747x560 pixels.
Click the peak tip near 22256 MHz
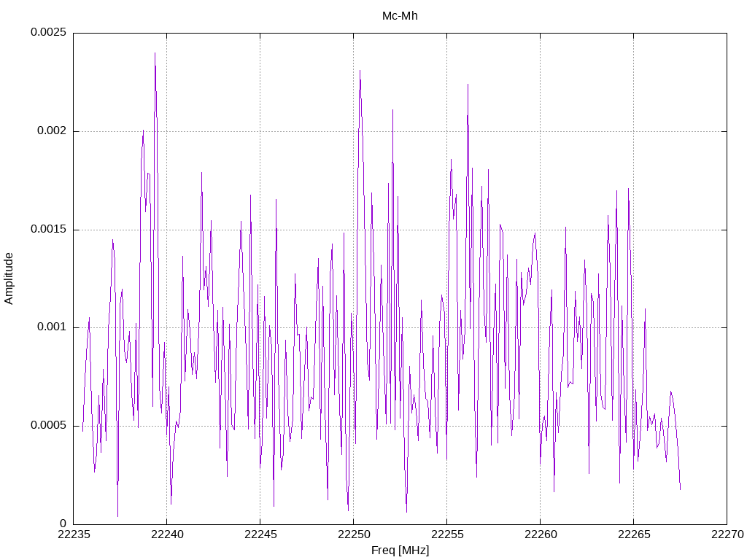(468, 85)
